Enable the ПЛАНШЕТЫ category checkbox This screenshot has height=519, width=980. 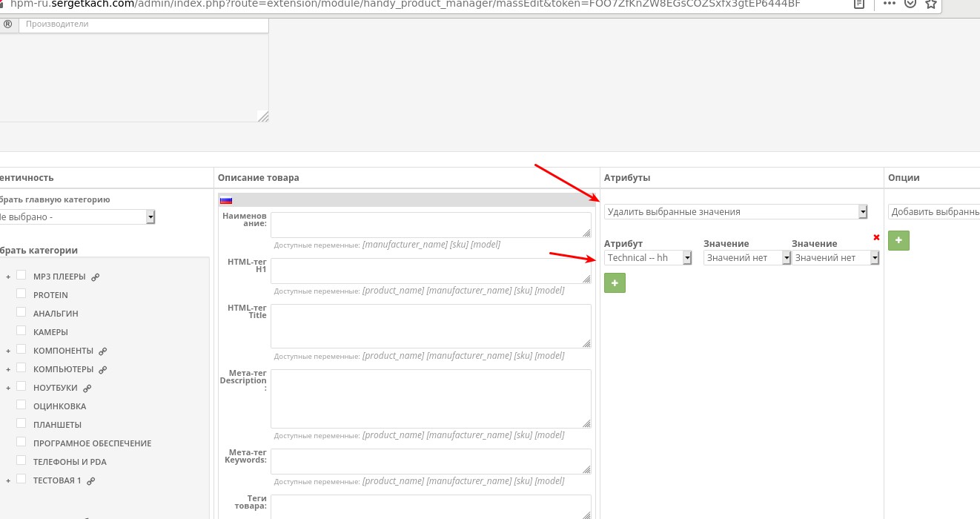[21, 424]
